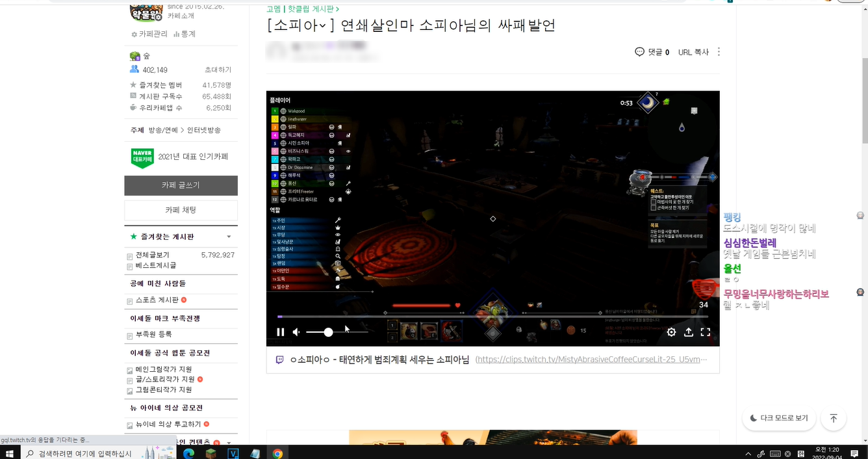Image resolution: width=868 pixels, height=459 pixels.
Task: Open the Windows Start menu
Action: tap(10, 453)
